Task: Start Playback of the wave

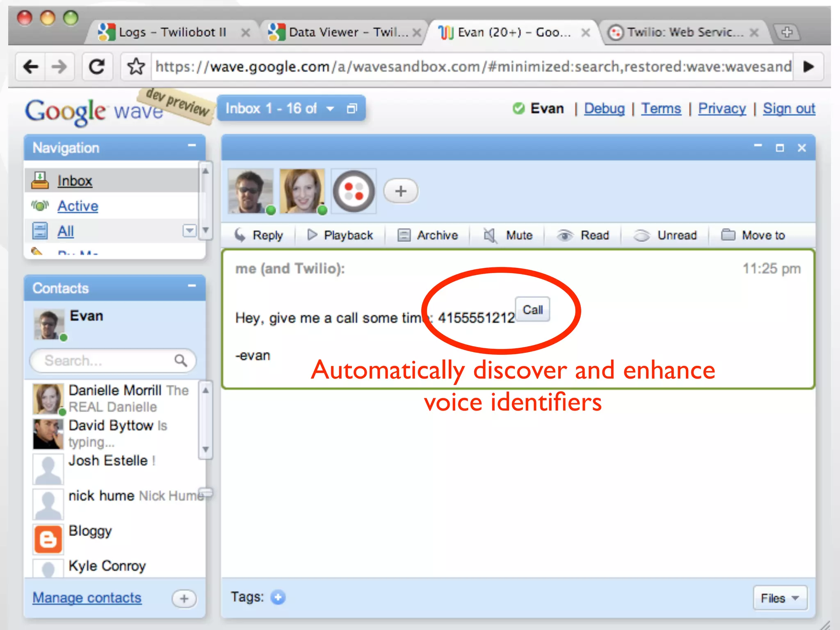Action: pyautogui.click(x=340, y=235)
